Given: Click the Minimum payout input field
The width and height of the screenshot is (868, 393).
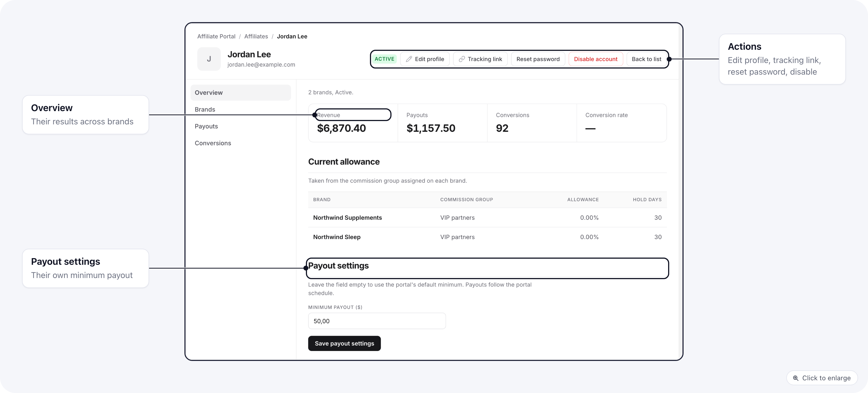Looking at the screenshot, I should [377, 321].
